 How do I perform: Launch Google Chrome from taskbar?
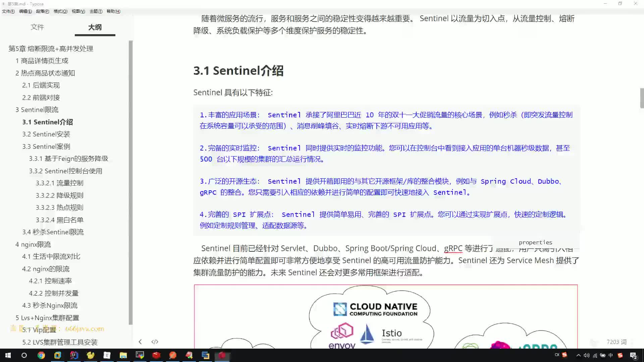tap(41, 355)
